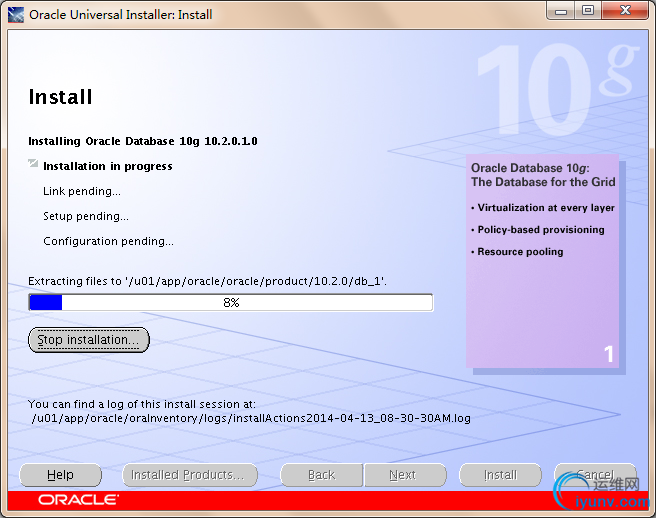Click 'Virtualization at every layer' bullet
This screenshot has height=518, width=656.
click(x=543, y=208)
